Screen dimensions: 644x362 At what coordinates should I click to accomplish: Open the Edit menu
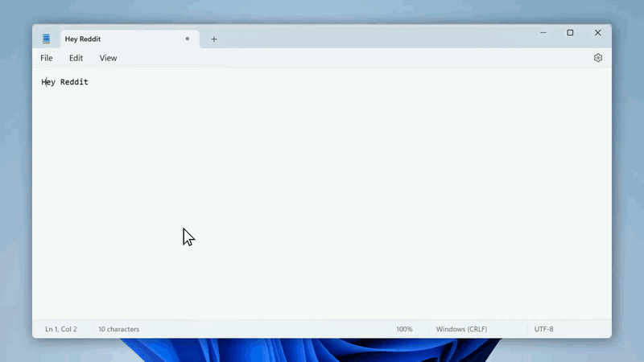coord(76,58)
